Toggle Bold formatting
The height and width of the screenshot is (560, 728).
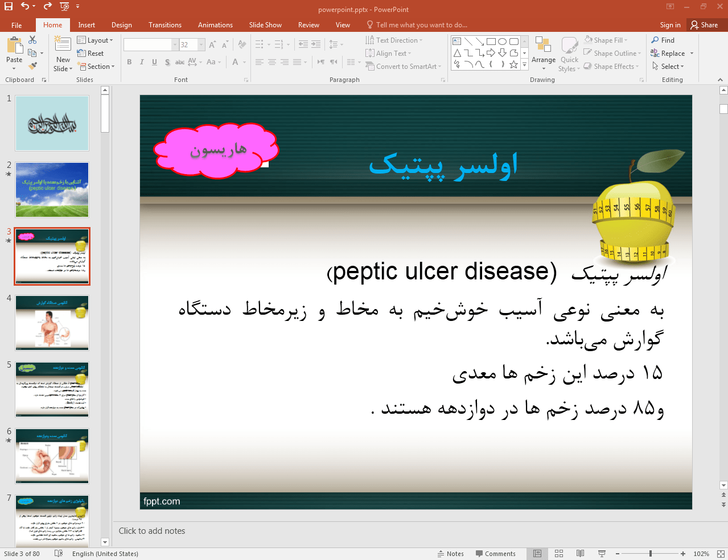(x=129, y=62)
